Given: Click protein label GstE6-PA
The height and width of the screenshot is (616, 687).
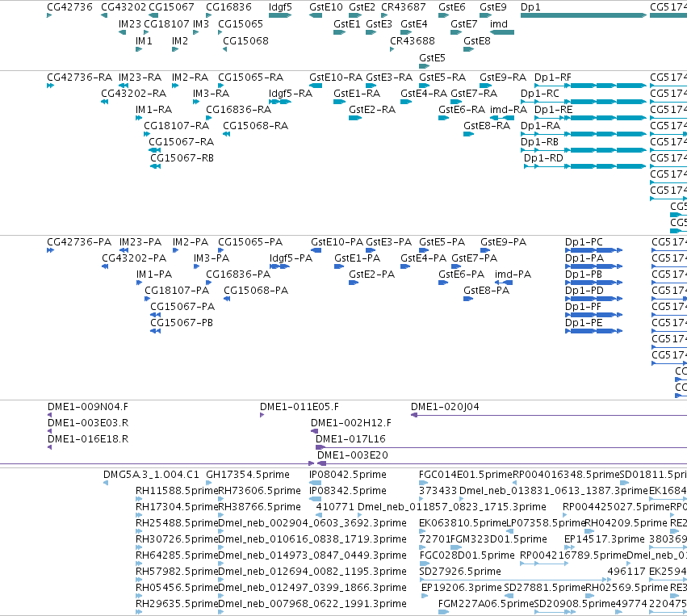Looking at the screenshot, I should point(461,274).
